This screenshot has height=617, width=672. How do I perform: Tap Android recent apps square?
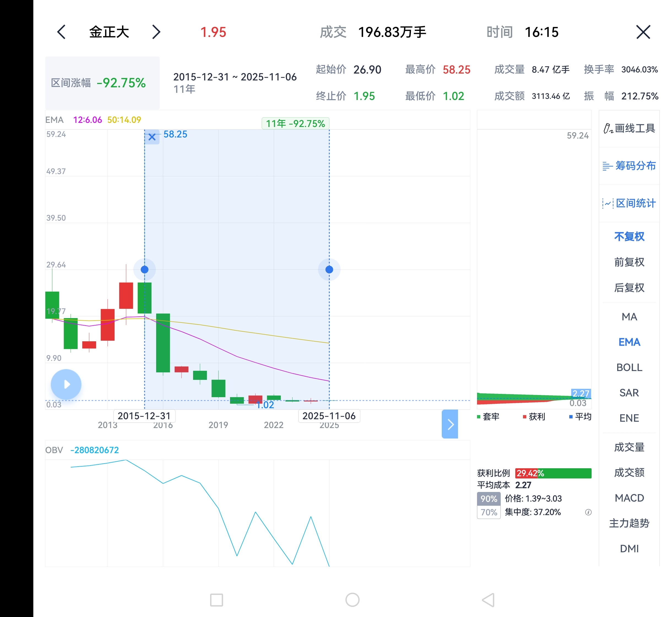click(216, 600)
